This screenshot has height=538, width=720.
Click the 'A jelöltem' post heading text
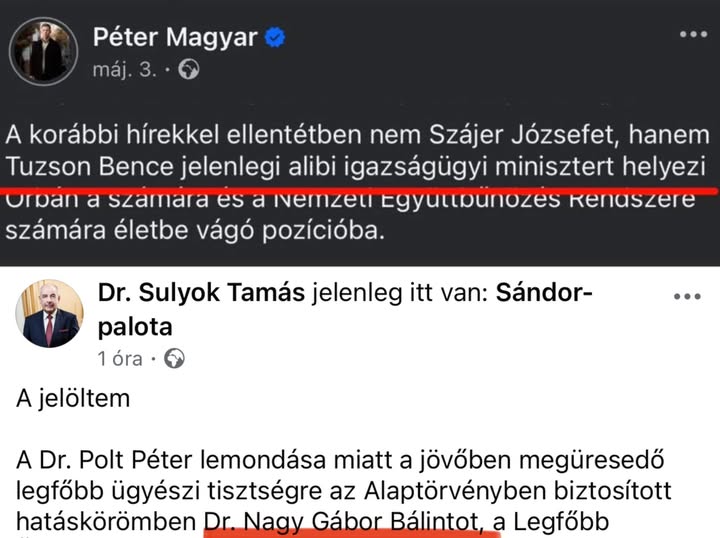click(73, 398)
